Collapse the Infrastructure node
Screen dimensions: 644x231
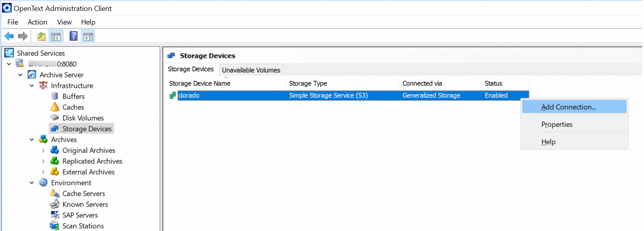click(x=32, y=85)
